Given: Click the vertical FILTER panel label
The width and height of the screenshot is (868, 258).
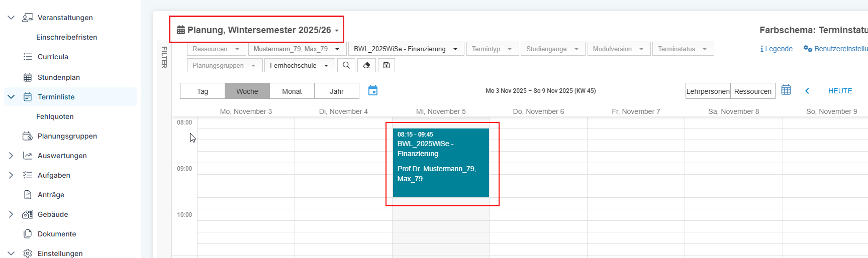Looking at the screenshot, I should pyautogui.click(x=164, y=57).
